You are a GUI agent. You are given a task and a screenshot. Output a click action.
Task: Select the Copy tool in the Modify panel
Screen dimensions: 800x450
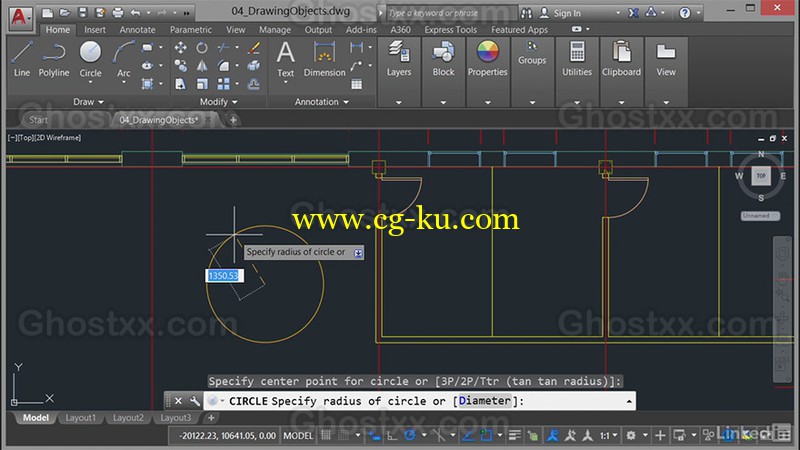point(181,65)
